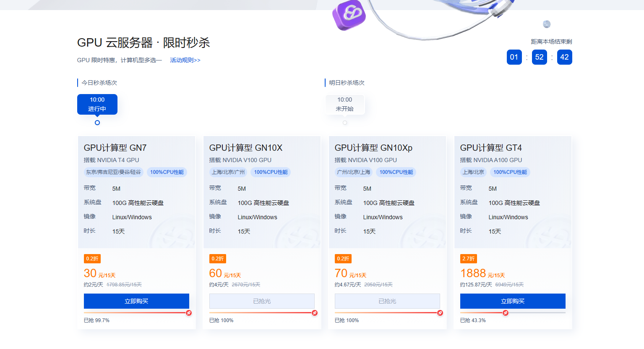Click 立即购买 for GPU计算型 GN7

tap(136, 301)
